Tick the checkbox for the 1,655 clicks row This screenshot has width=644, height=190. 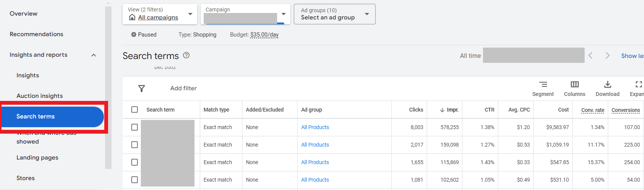click(134, 162)
